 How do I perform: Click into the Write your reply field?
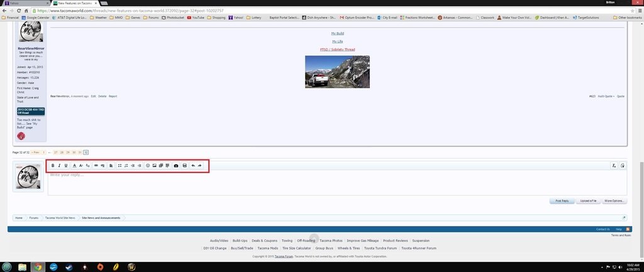[x=337, y=183]
